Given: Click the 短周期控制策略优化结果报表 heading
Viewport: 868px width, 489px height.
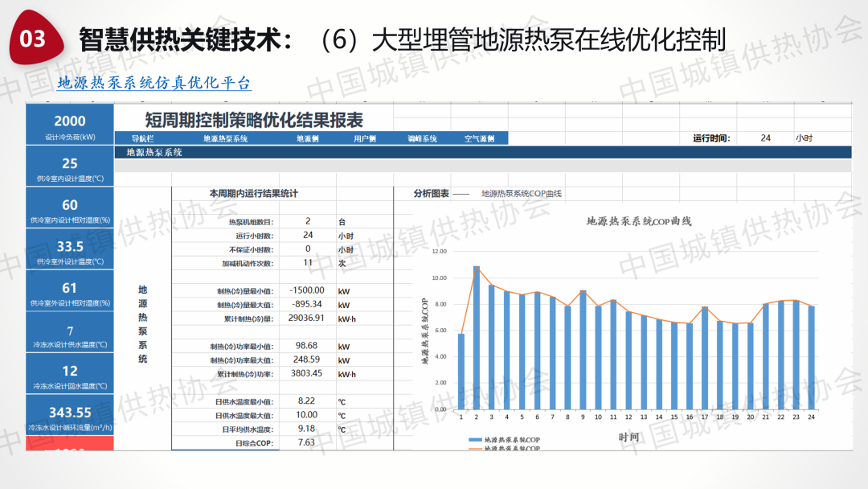Looking at the screenshot, I should tap(254, 121).
